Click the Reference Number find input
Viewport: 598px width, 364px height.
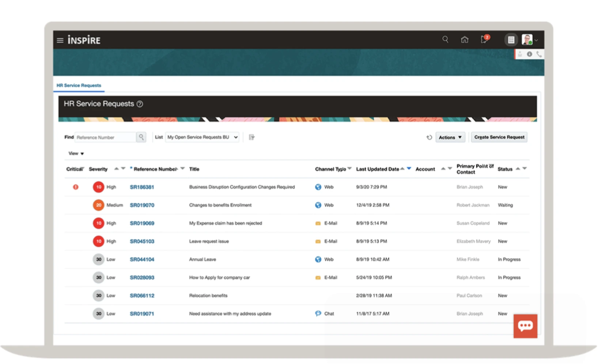click(105, 137)
